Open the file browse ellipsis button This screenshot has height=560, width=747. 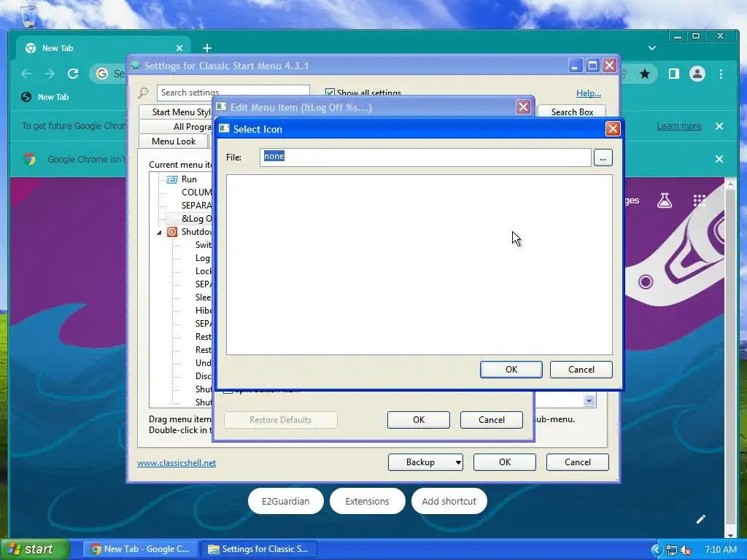[603, 157]
